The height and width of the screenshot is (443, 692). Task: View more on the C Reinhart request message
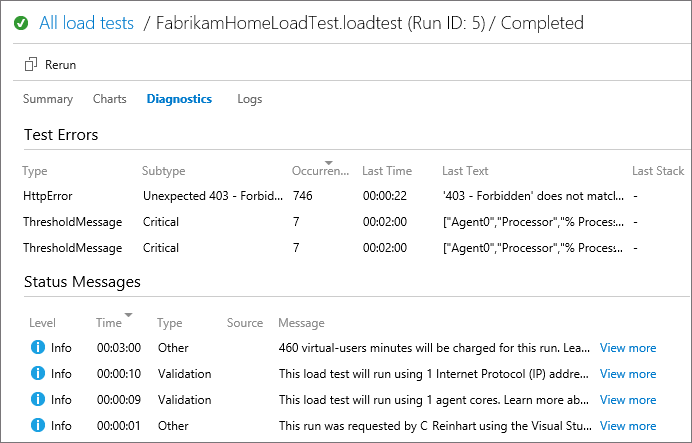[628, 426]
